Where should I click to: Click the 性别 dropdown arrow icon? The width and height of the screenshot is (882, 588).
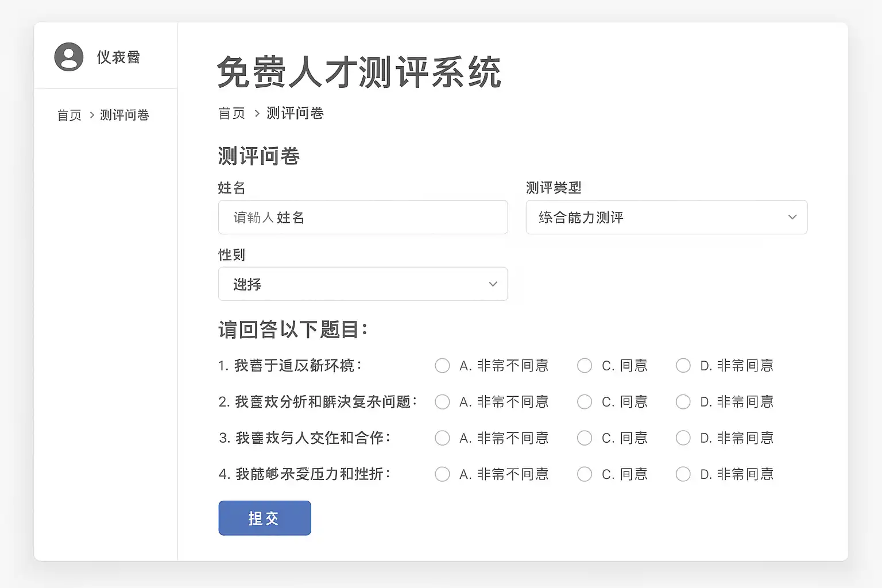coord(493,284)
